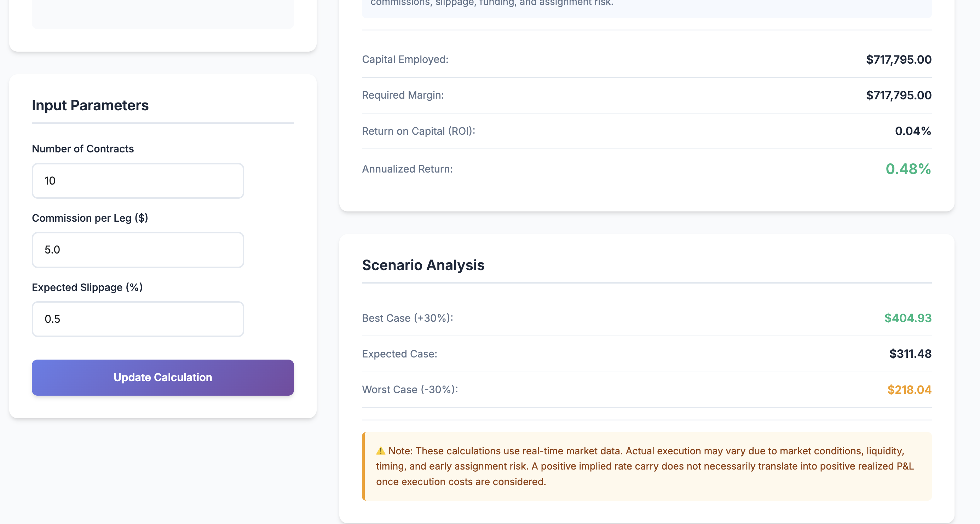Select the Expected Case $311.48 amount
Image resolution: width=980 pixels, height=524 pixels.
(x=910, y=354)
